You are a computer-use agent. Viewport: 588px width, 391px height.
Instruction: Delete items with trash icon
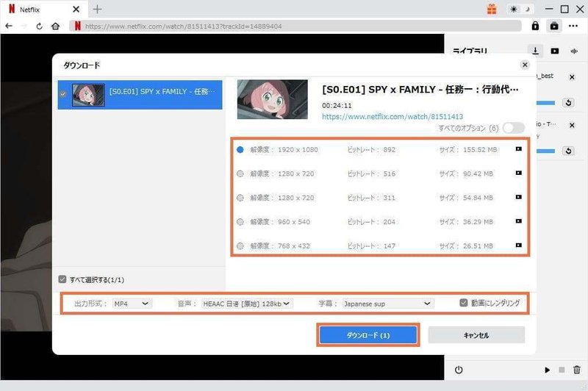click(x=577, y=370)
